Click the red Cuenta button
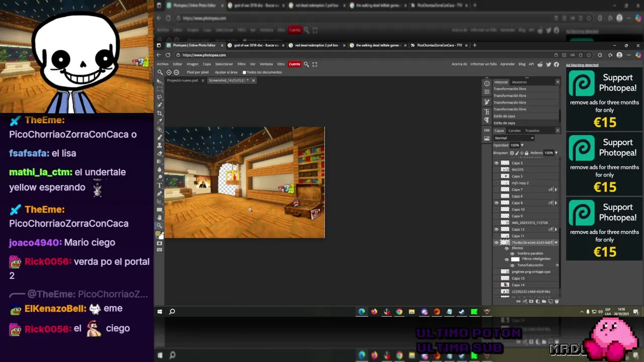The height and width of the screenshot is (362, 644). [294, 64]
